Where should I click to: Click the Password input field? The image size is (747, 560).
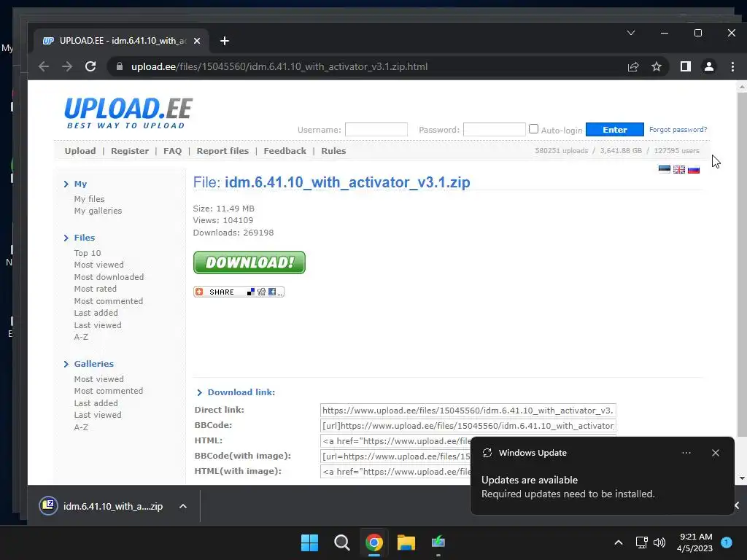(x=495, y=130)
